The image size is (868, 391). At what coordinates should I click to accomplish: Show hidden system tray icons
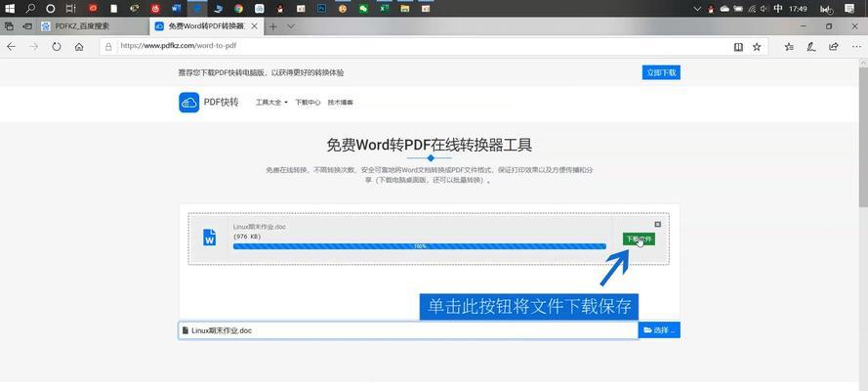pos(696,9)
